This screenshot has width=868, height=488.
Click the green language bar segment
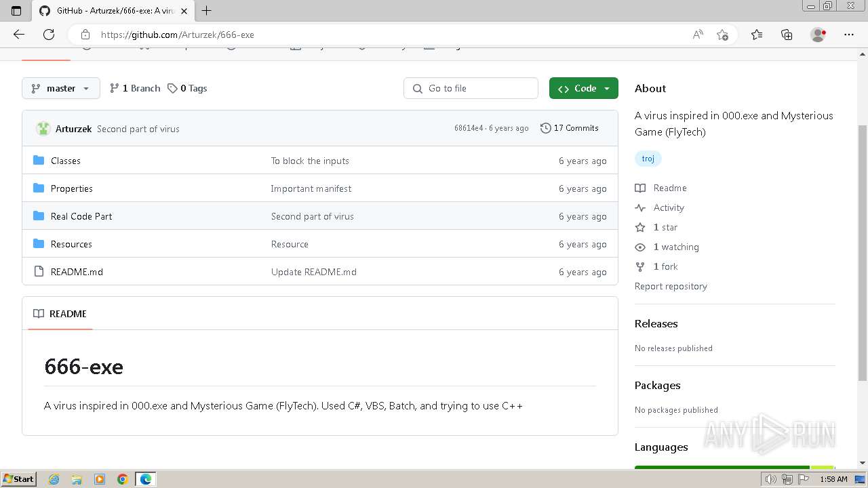(722, 467)
